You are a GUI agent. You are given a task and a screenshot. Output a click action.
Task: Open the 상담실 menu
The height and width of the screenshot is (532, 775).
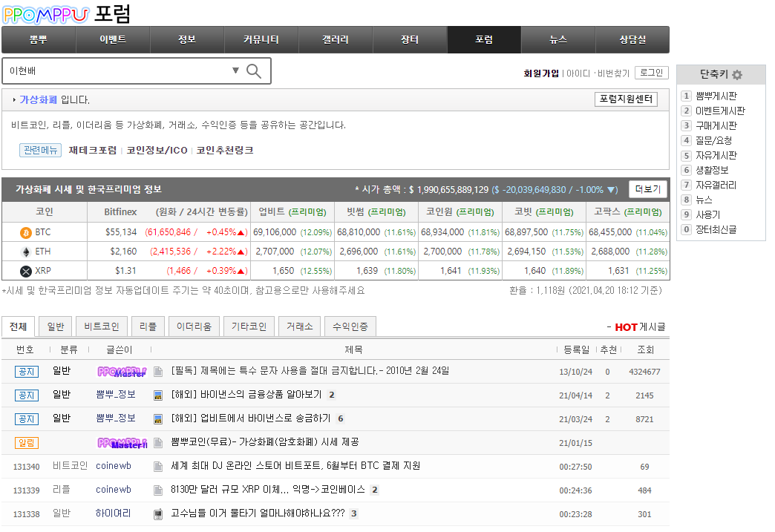pos(632,39)
